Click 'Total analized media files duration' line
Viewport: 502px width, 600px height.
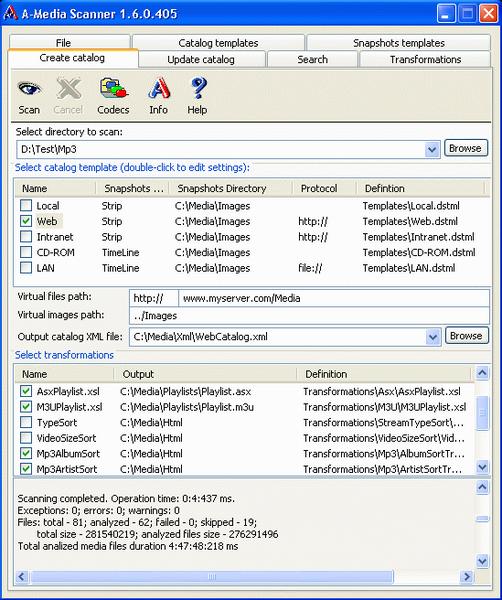[128, 546]
